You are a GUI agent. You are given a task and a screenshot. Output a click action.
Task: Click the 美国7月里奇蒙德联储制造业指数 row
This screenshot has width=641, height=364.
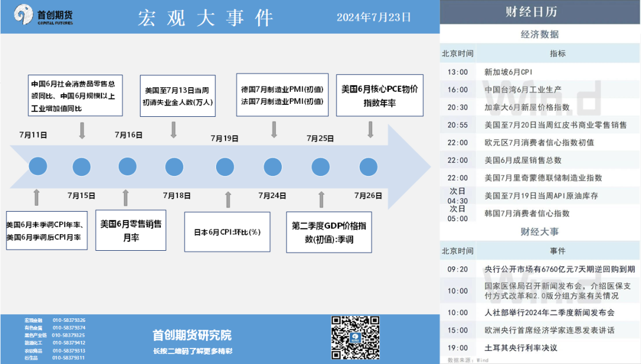(x=540, y=177)
